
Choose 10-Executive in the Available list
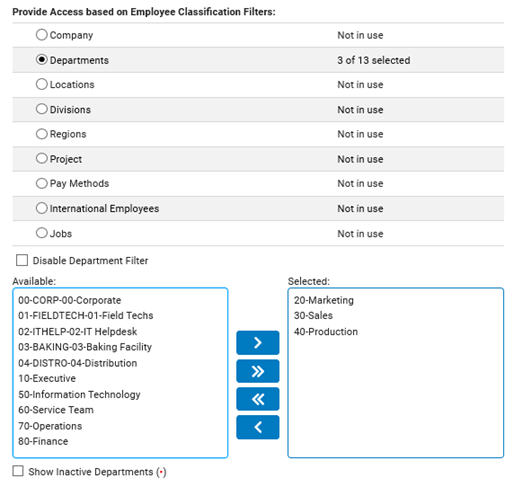tap(47, 378)
